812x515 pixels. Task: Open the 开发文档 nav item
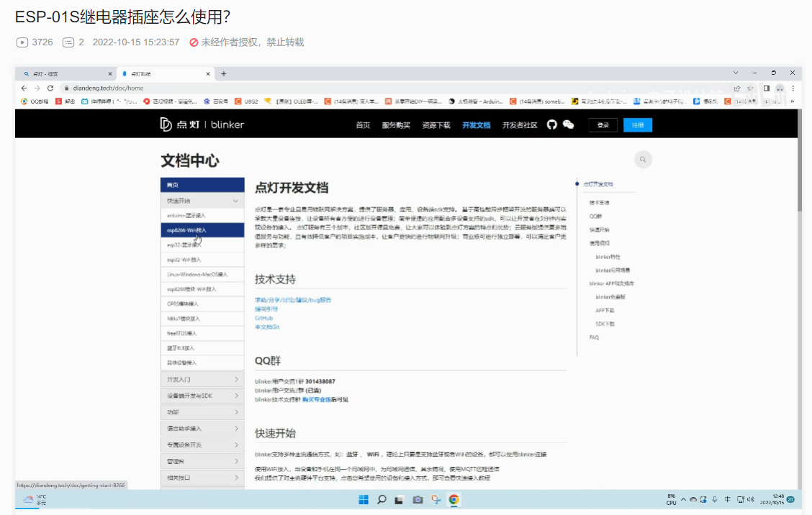tap(477, 125)
